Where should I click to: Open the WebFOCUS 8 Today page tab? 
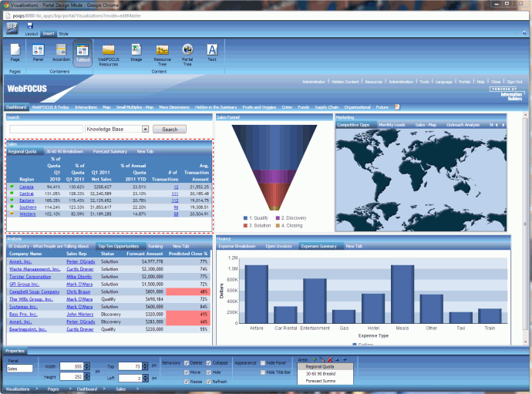[x=51, y=107]
